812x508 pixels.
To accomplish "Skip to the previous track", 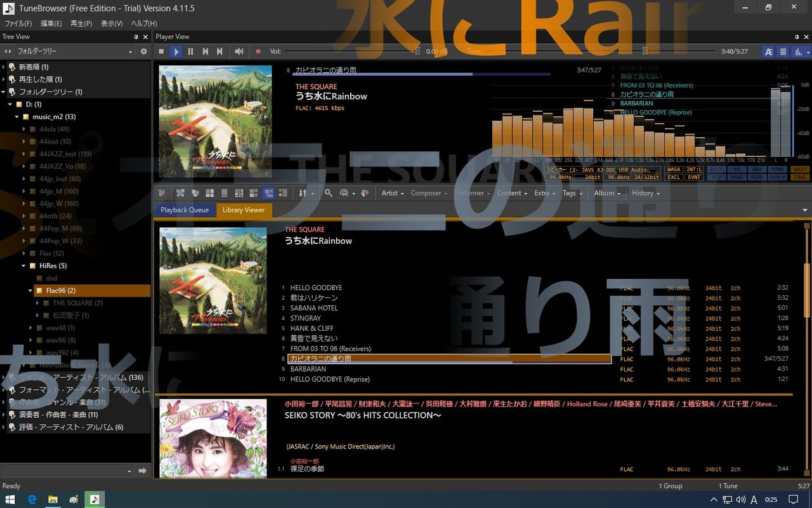I will tap(206, 51).
